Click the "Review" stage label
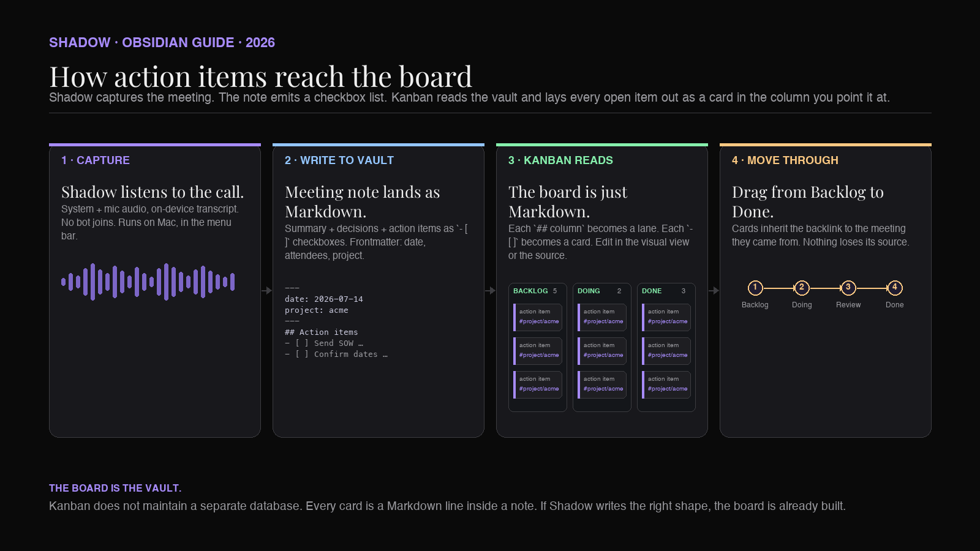 848,305
